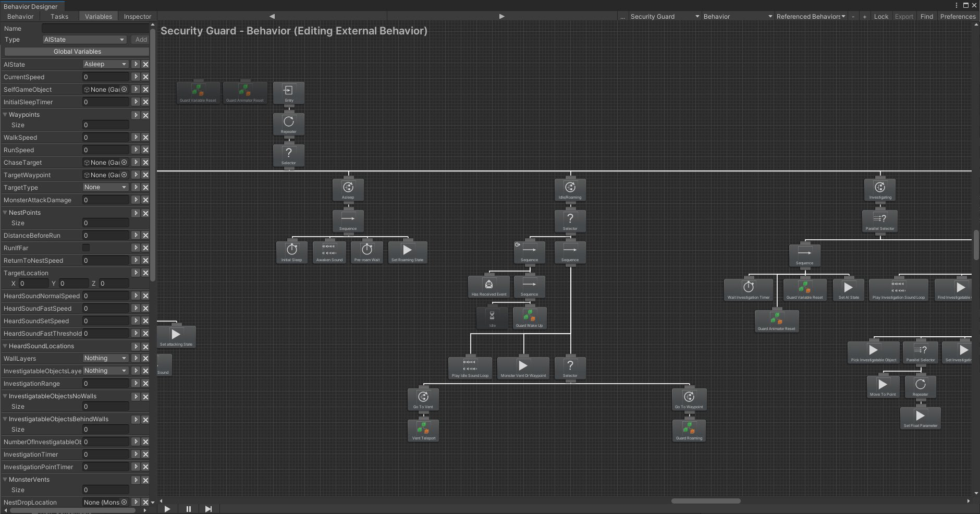Delete the WalkSpeed variable
This screenshot has height=514, width=980.
(145, 137)
